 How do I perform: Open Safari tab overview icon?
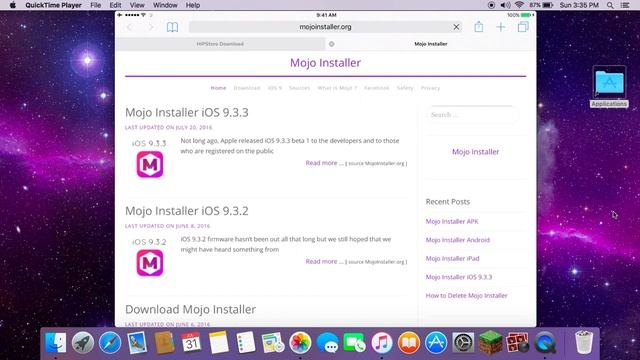pos(523,27)
